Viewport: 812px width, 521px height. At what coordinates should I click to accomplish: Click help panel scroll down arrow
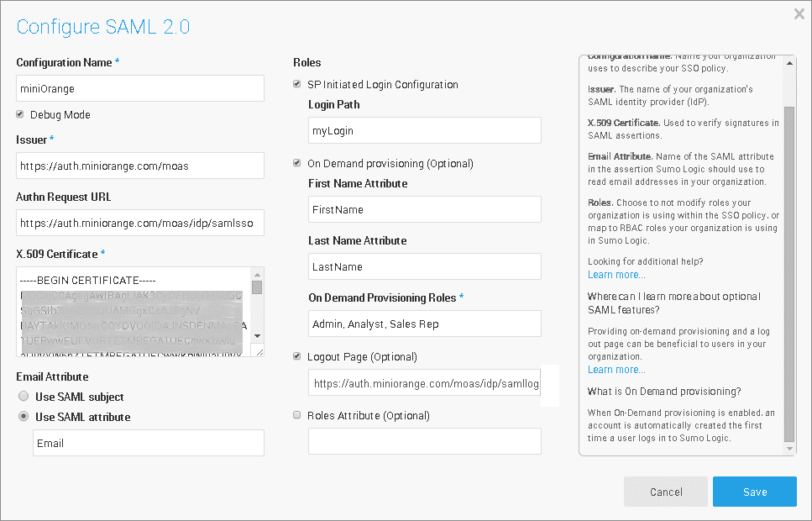click(789, 449)
